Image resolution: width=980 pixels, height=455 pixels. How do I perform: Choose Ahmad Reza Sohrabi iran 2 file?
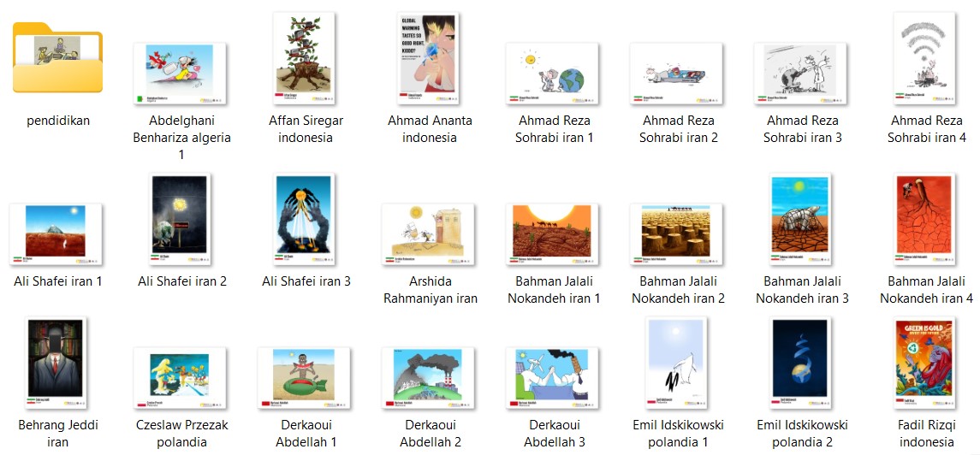676,74
